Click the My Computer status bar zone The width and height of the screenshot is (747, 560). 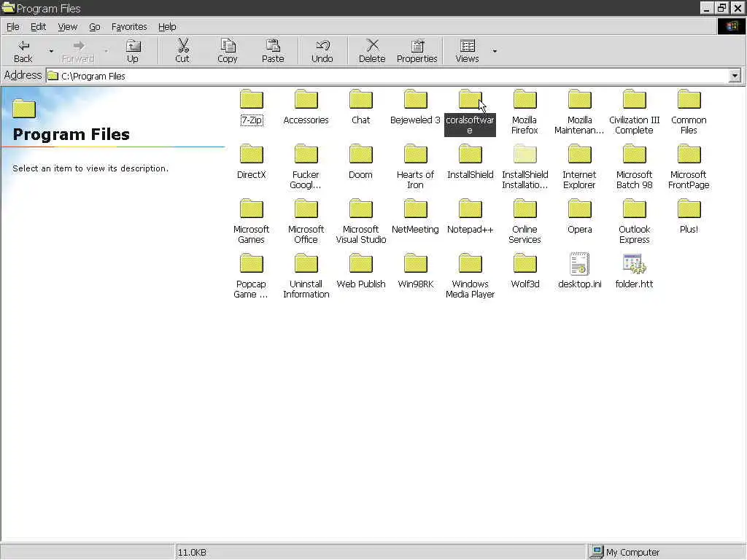[x=665, y=552]
